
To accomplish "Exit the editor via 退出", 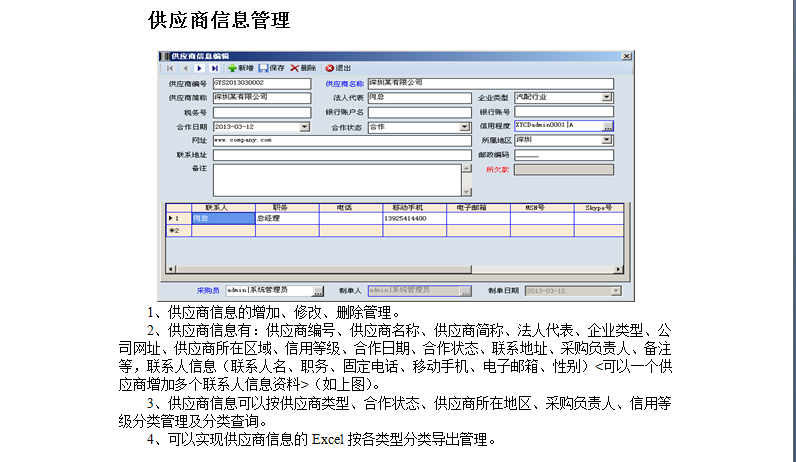I will [337, 68].
